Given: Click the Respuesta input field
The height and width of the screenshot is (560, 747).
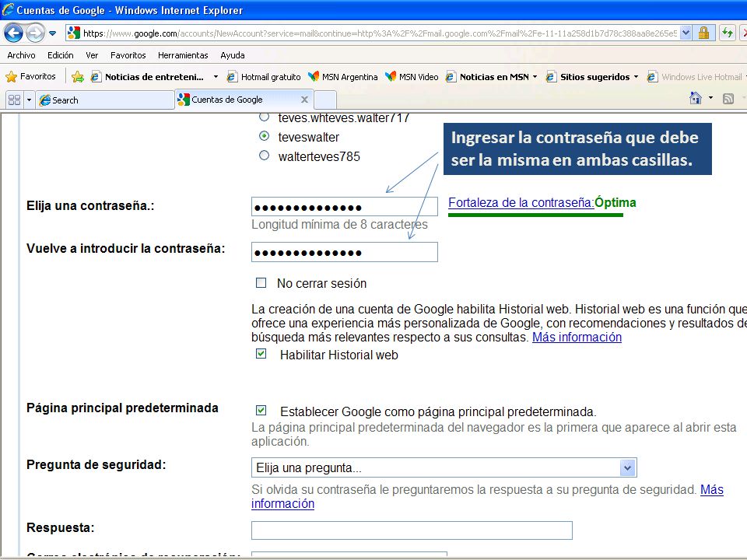Looking at the screenshot, I should tap(412, 530).
